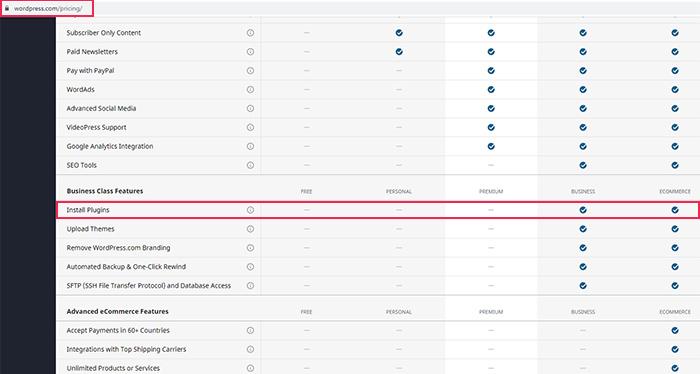Image resolution: width=700 pixels, height=374 pixels.
Task: Click Accept Payments in 60+ Countries label
Action: (118, 330)
